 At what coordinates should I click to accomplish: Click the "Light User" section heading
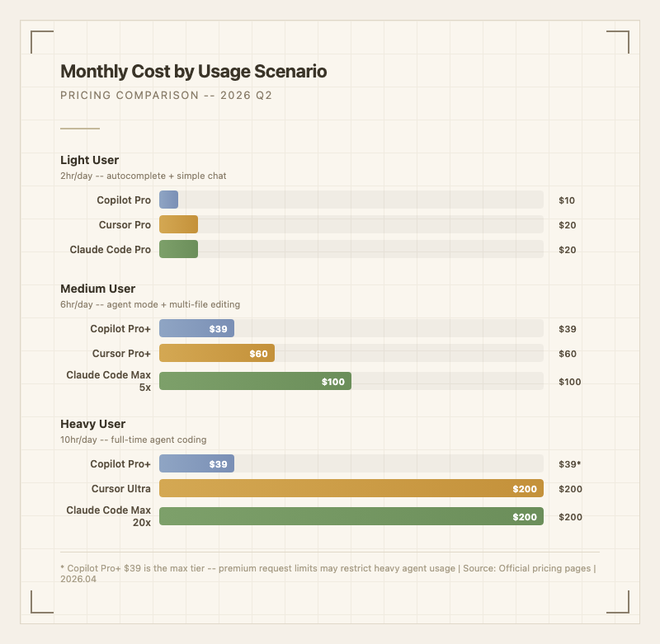(89, 160)
